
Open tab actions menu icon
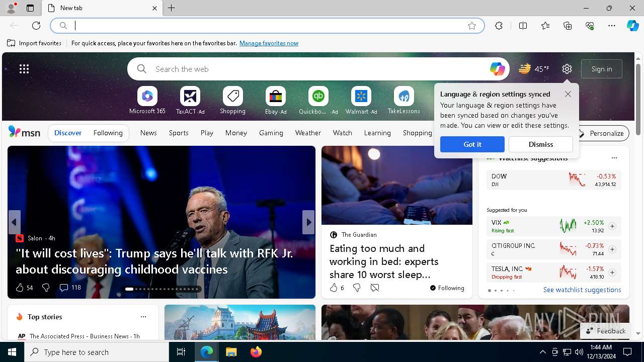[30, 8]
